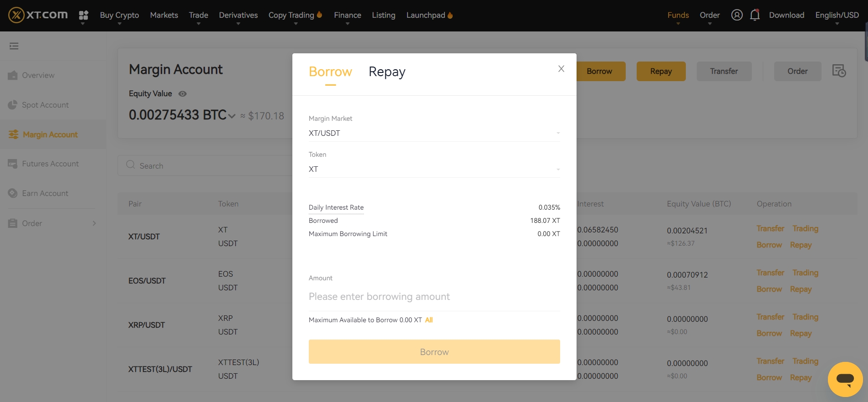The image size is (868, 402).
Task: Click Transfer in EOS/USDT row
Action: pyautogui.click(x=770, y=273)
